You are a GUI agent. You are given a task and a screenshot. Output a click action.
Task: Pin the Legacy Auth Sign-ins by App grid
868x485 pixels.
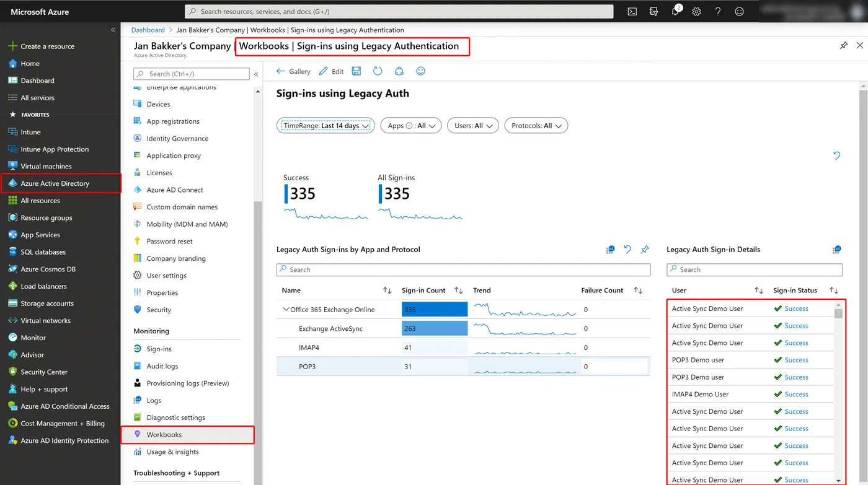click(x=645, y=250)
